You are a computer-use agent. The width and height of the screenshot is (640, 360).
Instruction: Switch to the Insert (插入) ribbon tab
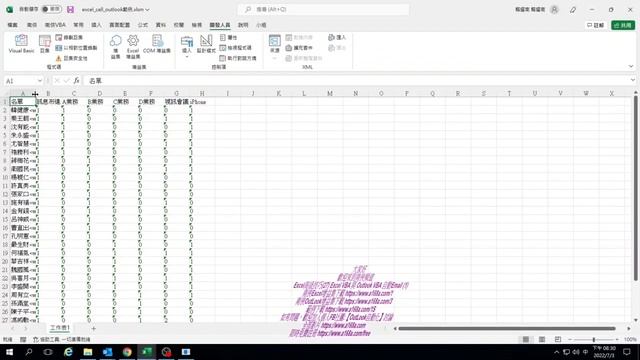click(x=96, y=25)
